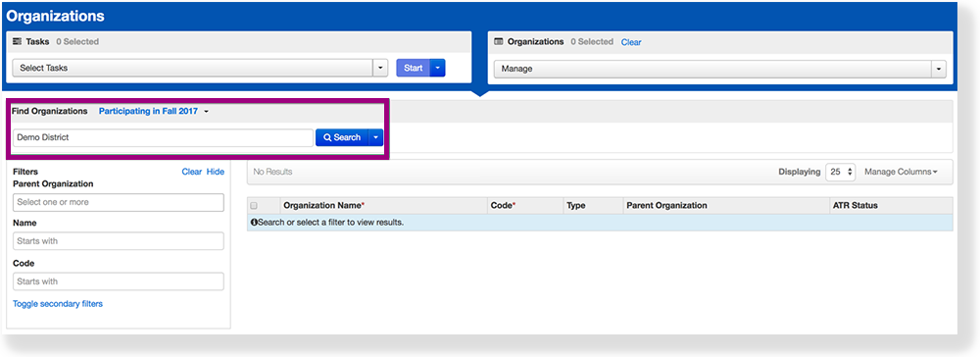Toggle the select-all checkbox in table header
980x357 pixels.
tap(254, 206)
